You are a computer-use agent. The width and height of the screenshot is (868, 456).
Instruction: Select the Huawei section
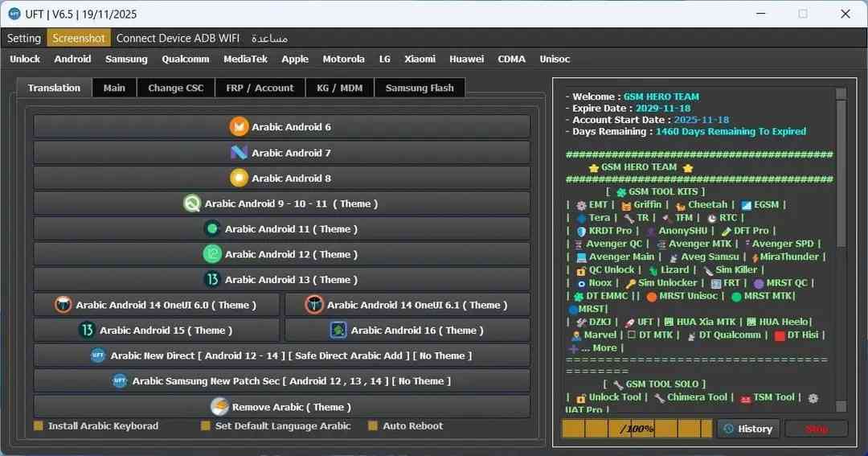[x=467, y=59]
